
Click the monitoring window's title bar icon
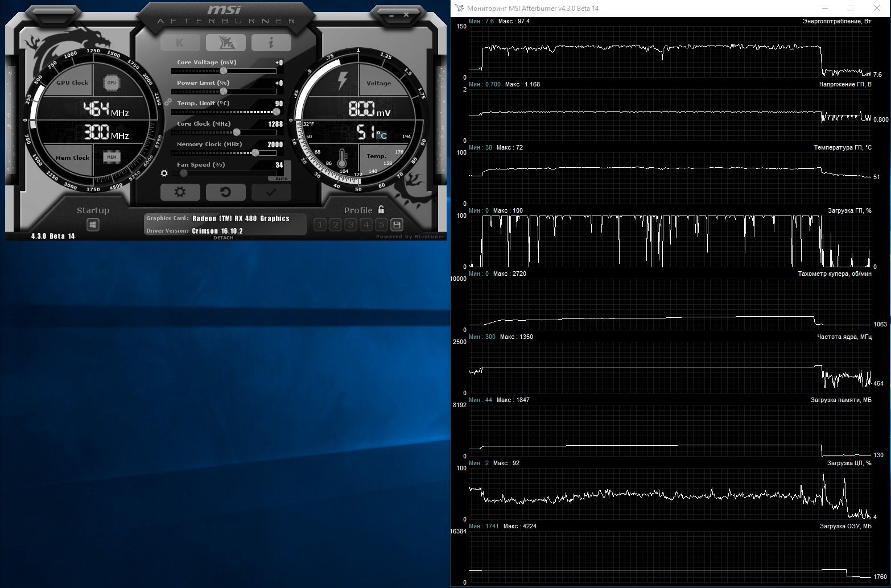pyautogui.click(x=459, y=8)
